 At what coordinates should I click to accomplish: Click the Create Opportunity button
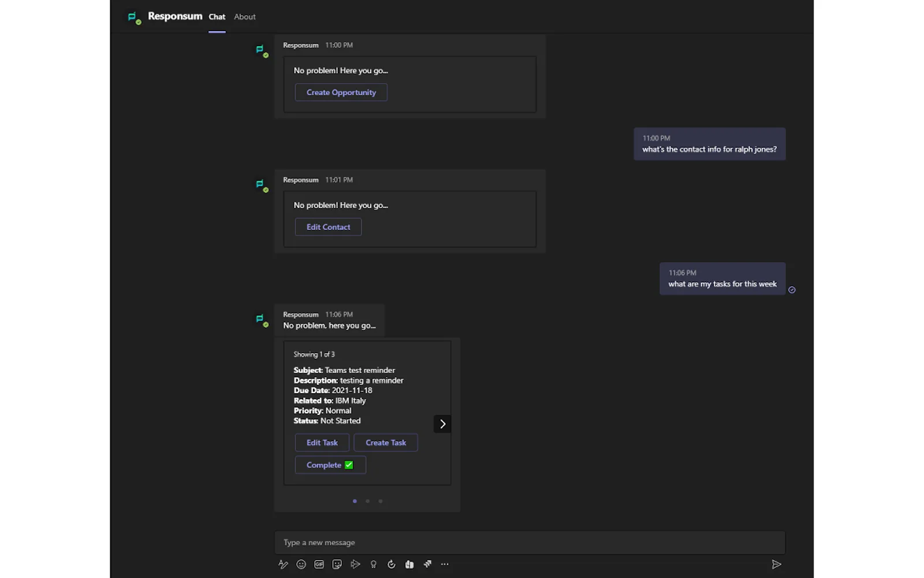point(341,92)
